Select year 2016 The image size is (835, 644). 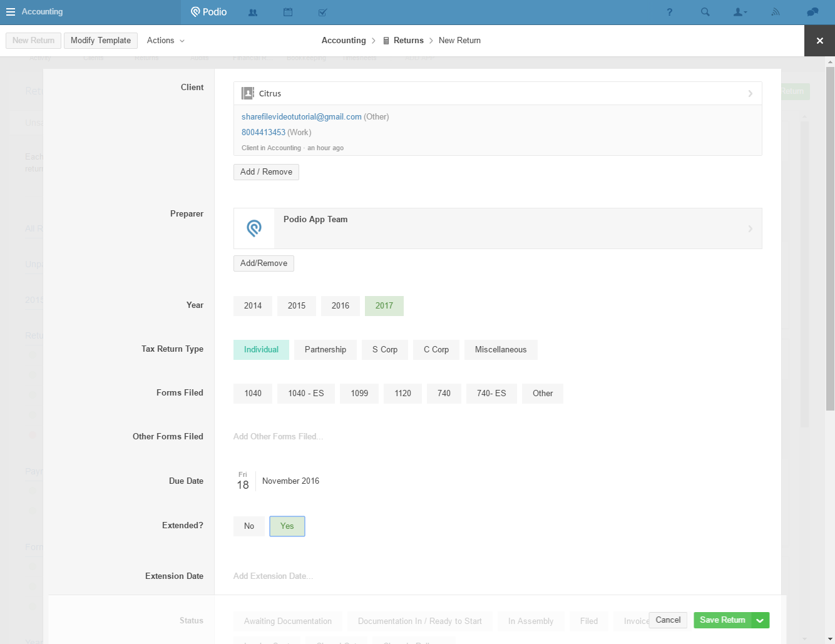click(x=341, y=306)
